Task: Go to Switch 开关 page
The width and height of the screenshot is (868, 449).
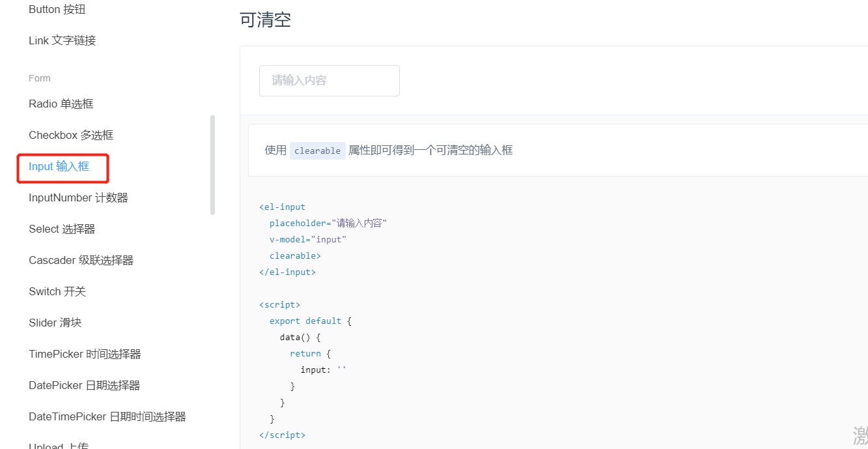Action: tap(57, 291)
